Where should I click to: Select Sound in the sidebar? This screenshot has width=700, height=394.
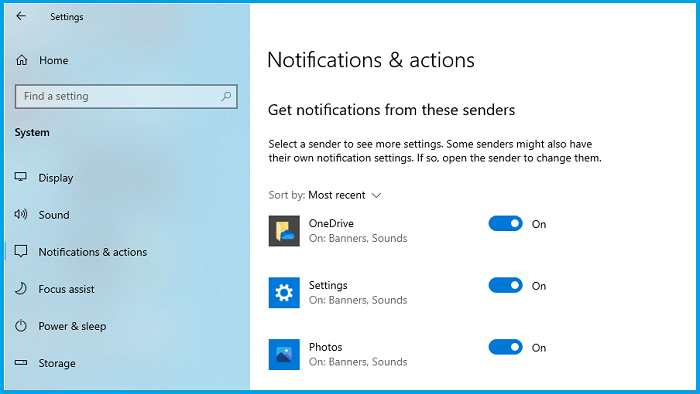click(x=54, y=215)
